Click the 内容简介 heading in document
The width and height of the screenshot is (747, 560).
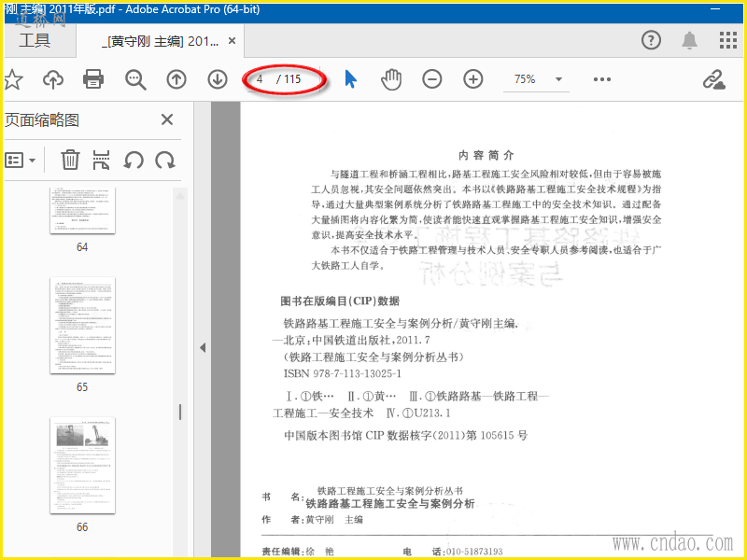pos(486,155)
